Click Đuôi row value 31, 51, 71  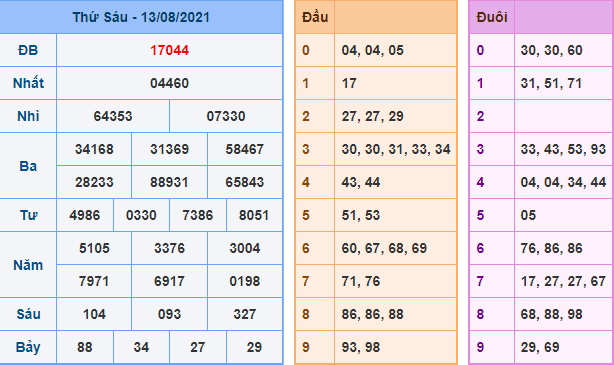tap(551, 83)
